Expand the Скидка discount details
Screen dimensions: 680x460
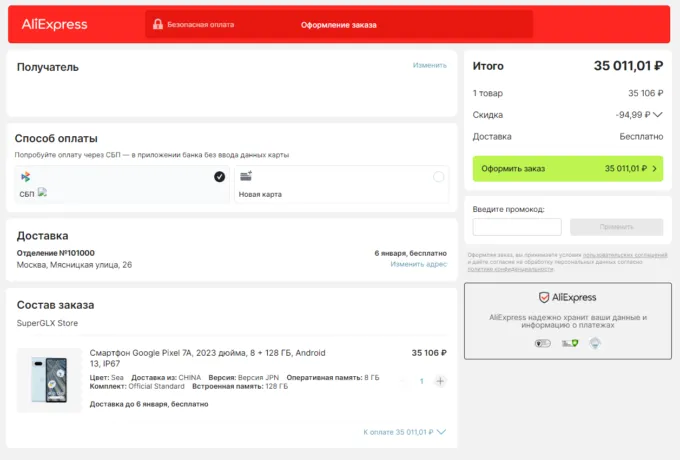(657, 114)
